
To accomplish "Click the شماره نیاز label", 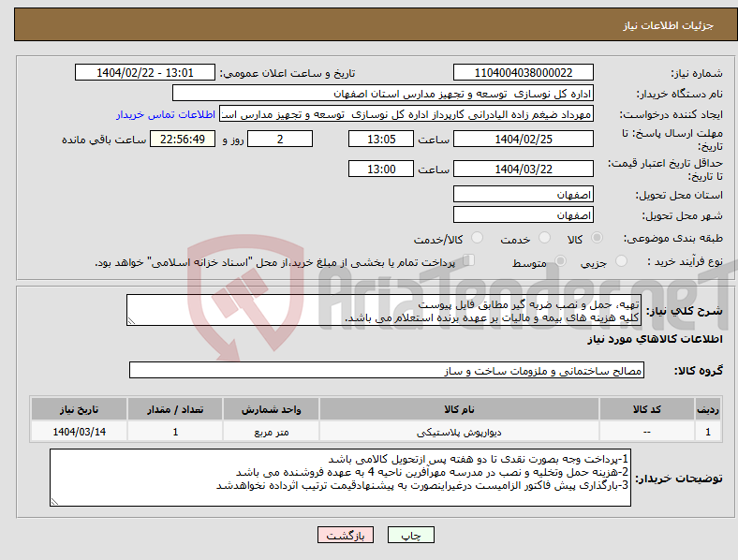I will point(697,73).
